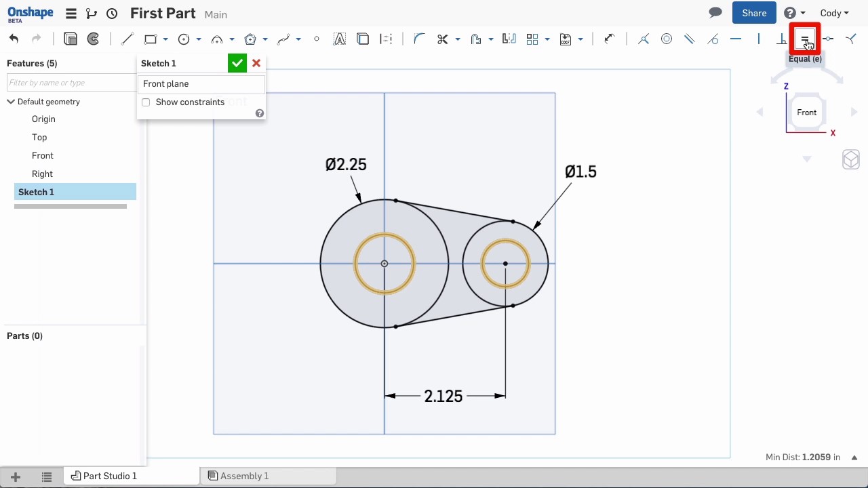Select the Linear pattern tool
Viewport: 868px width, 488px height.
532,39
